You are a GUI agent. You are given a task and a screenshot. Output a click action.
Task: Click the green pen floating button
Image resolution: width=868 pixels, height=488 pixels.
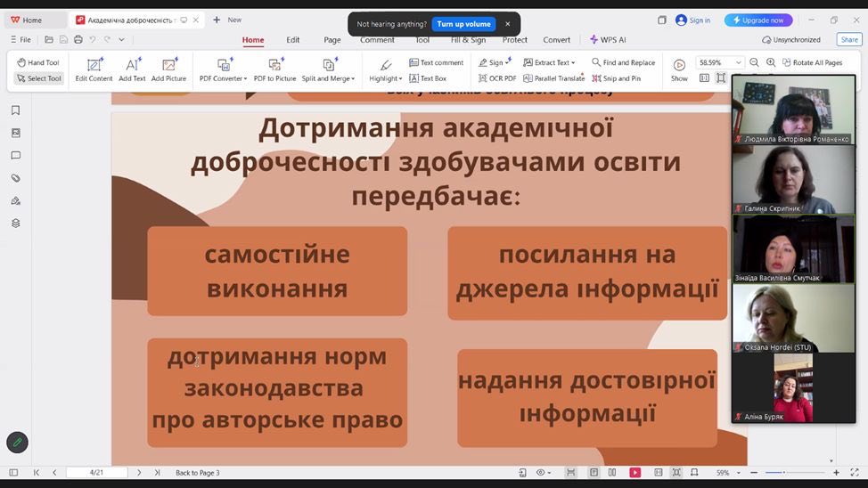pyautogui.click(x=17, y=443)
